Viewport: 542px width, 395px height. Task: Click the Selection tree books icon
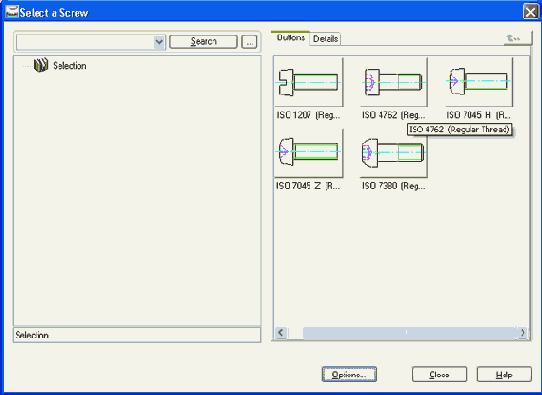point(41,65)
